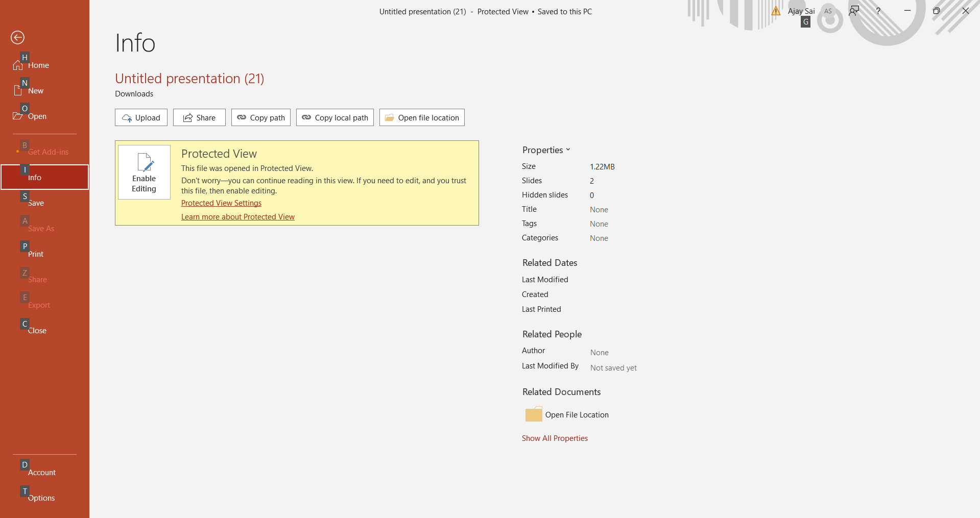Click the Last Modified By value Not saved yet
This screenshot has height=518, width=980.
point(613,368)
